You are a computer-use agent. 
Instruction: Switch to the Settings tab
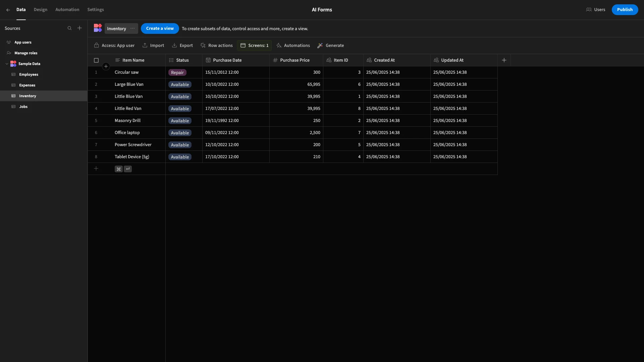[96, 10]
